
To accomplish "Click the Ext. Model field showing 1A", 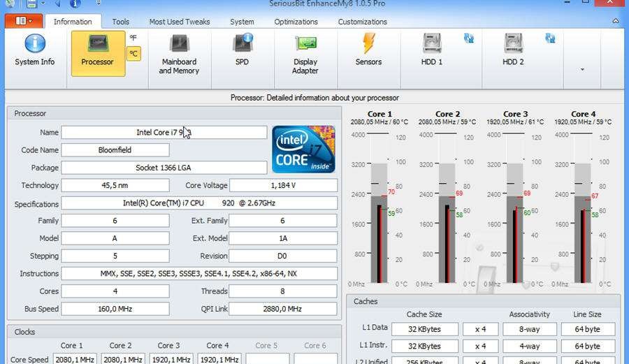I will click(x=283, y=238).
